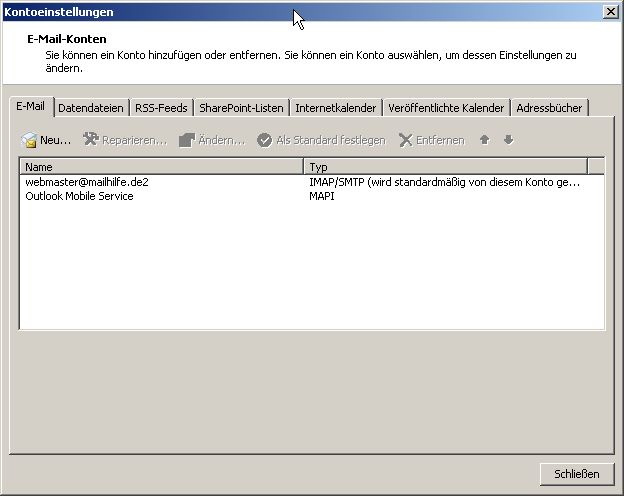Move account down with arrow icon
This screenshot has height=496, width=624.
(x=508, y=140)
